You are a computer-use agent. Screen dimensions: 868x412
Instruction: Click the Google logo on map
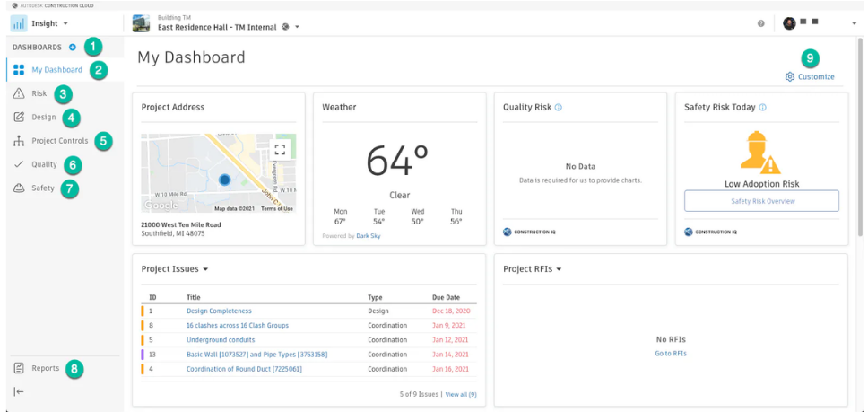coord(161,206)
